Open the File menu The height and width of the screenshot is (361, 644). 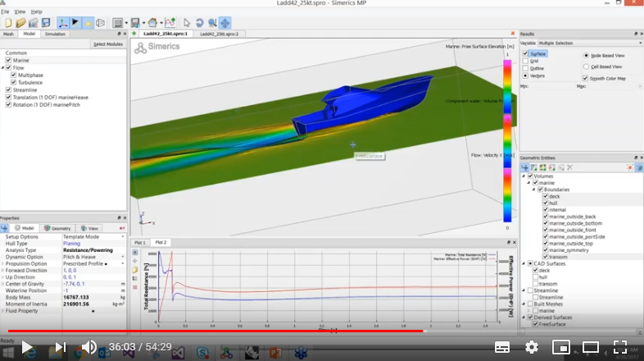tap(5, 11)
